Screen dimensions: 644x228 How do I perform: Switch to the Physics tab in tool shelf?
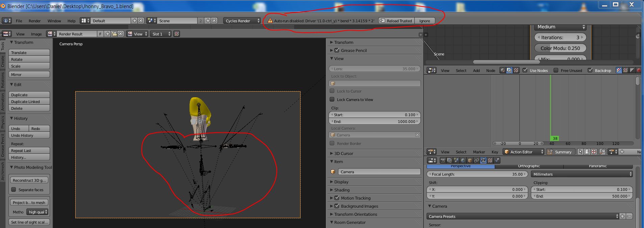click(3, 122)
